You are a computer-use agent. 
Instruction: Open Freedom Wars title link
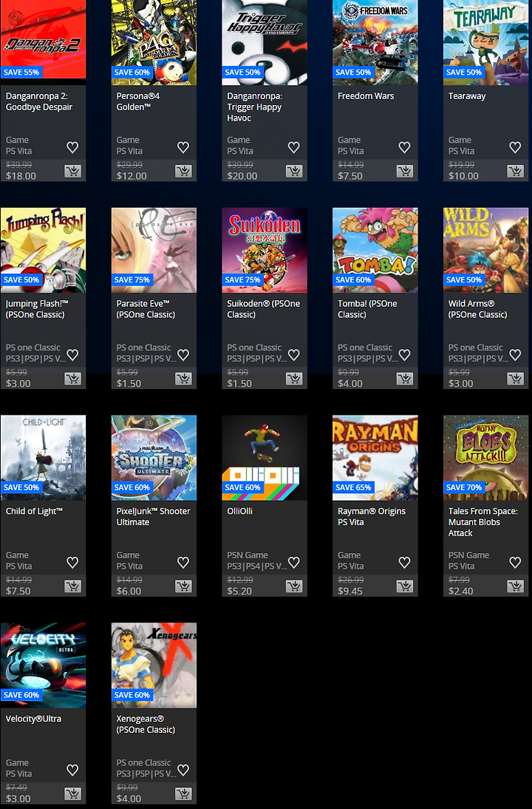pos(366,96)
